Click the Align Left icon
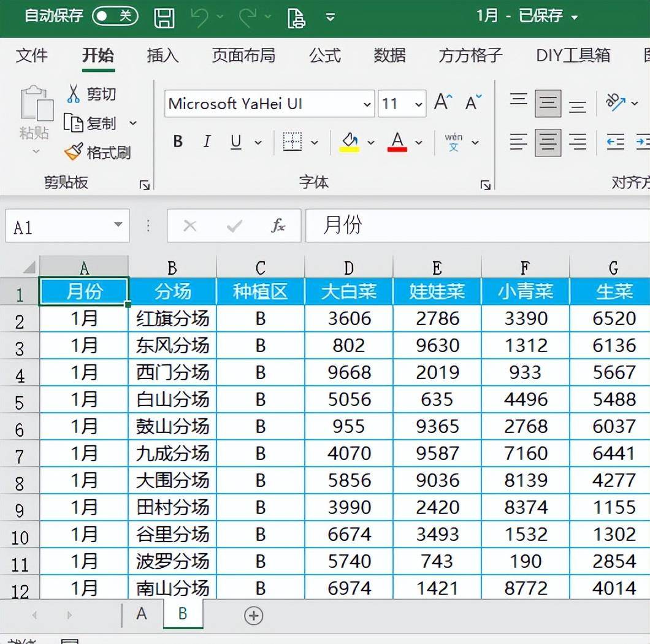 click(519, 142)
